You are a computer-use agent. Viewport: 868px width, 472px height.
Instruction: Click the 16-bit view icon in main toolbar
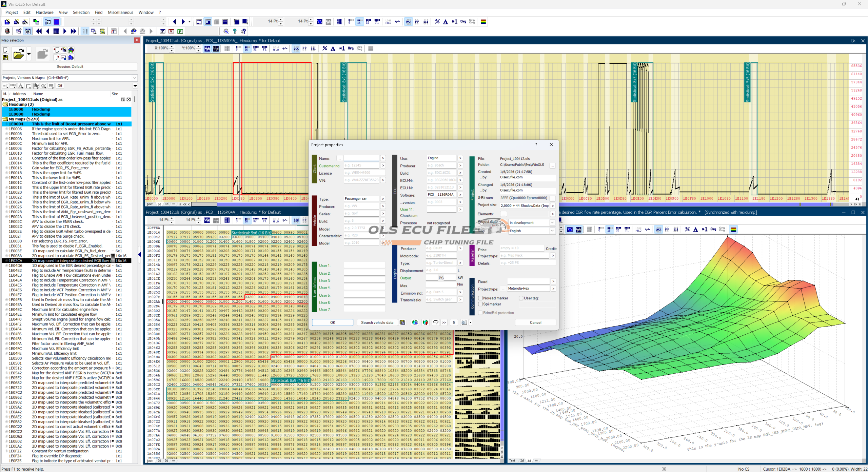[359, 22]
